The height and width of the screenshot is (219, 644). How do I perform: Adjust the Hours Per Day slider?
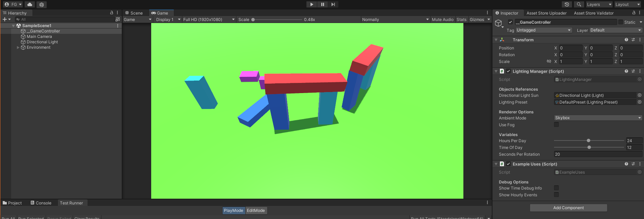tap(589, 140)
